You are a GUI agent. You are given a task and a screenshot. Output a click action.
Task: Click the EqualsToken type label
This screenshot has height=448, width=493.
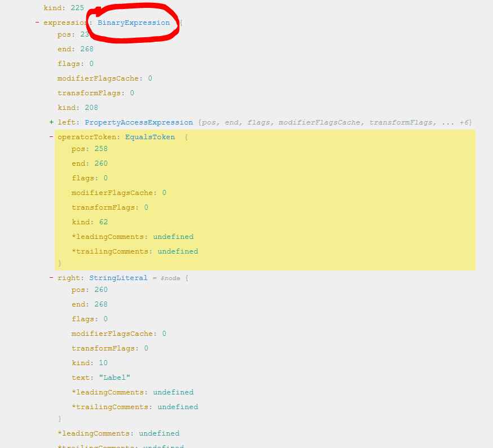click(x=150, y=136)
